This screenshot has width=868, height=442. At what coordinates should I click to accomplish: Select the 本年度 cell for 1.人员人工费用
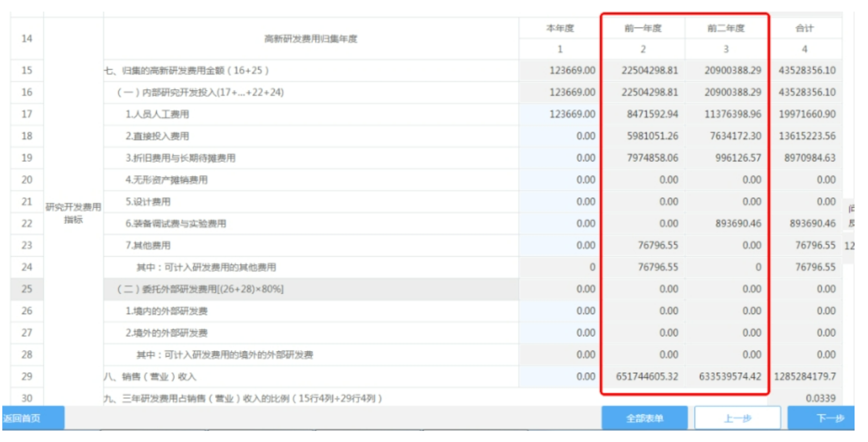tap(560, 114)
